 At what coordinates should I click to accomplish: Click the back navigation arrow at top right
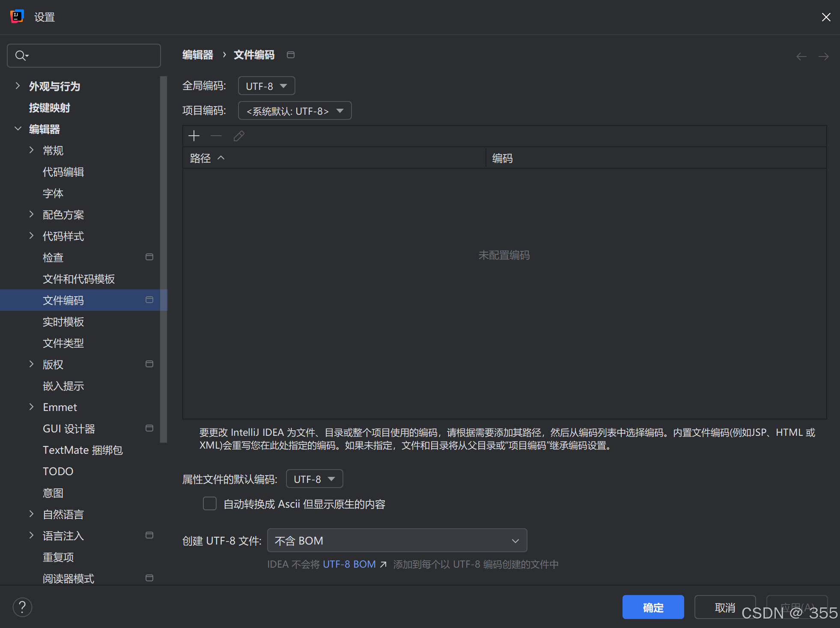(x=801, y=56)
